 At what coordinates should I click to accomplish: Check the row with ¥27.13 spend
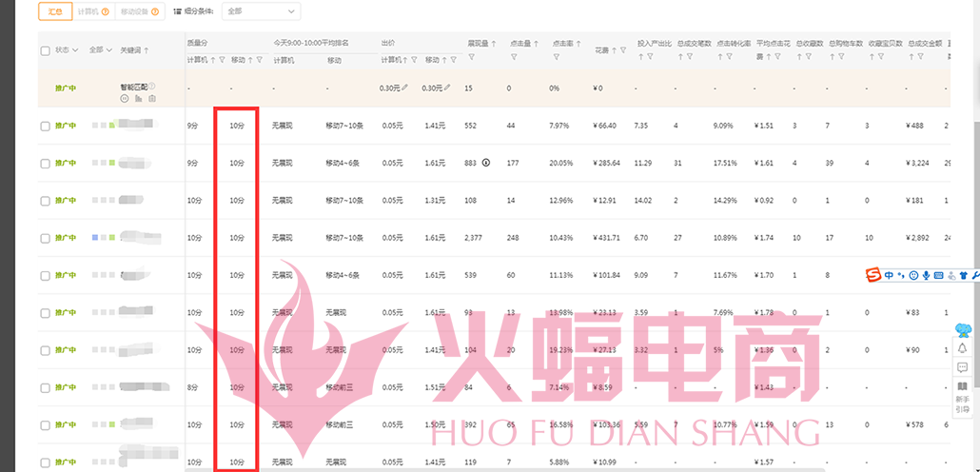tap(45, 351)
